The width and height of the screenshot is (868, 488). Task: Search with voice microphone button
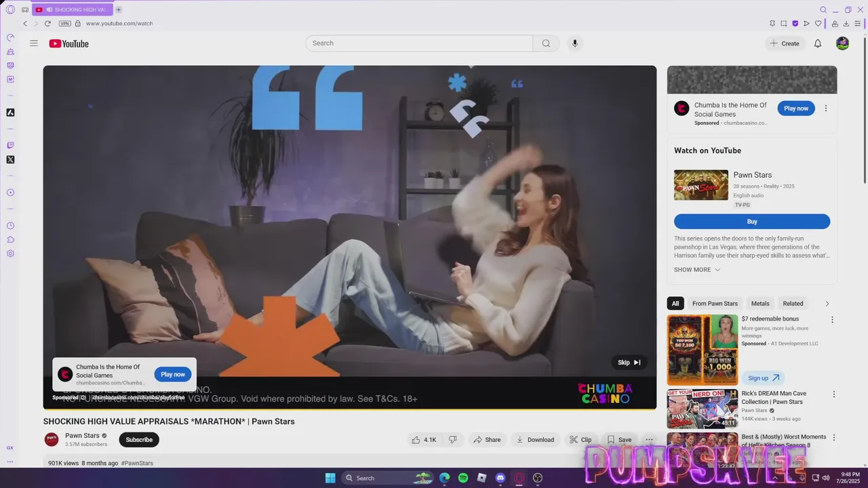[575, 43]
